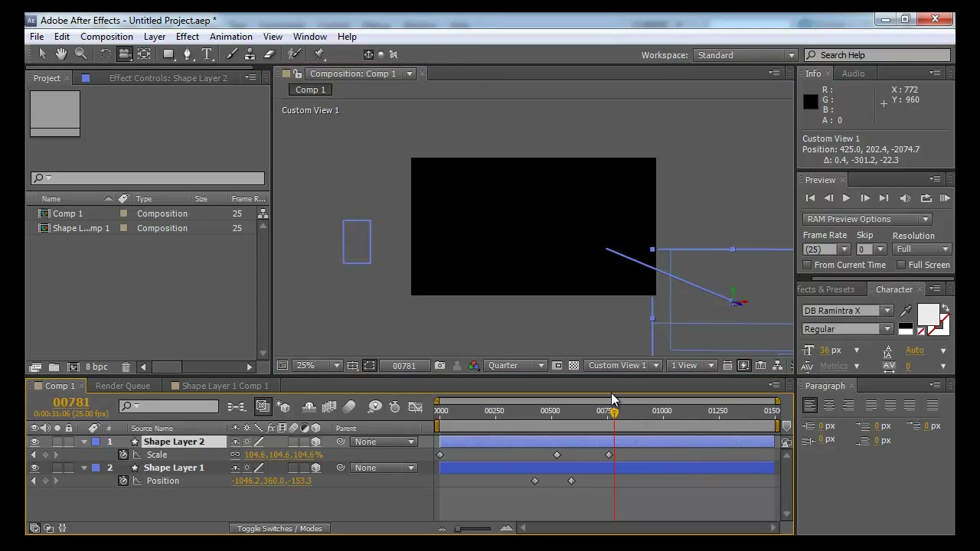Open Parent dropdown for Shape Layer 2
Image resolution: width=980 pixels, height=551 pixels.
click(384, 442)
